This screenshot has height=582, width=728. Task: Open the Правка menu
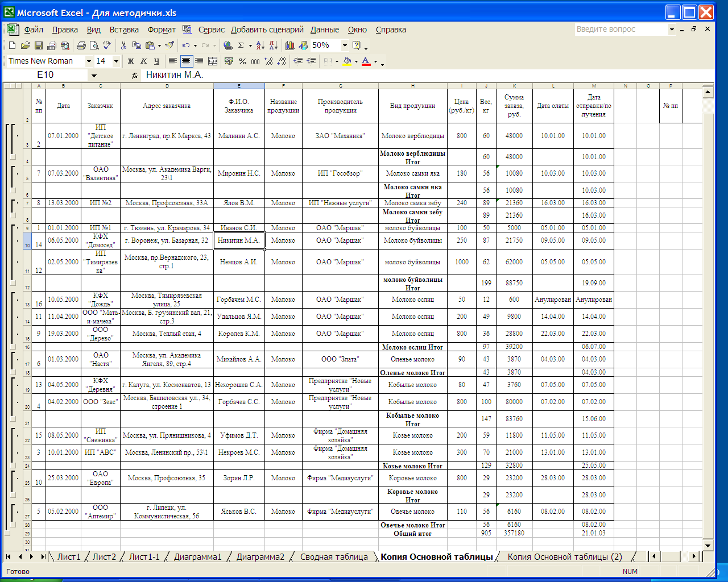(65, 30)
